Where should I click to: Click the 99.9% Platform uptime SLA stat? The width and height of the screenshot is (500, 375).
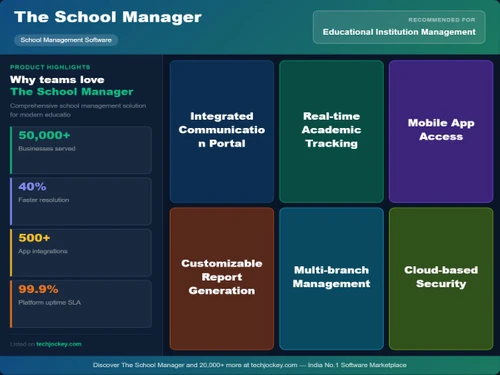pyautogui.click(x=81, y=304)
